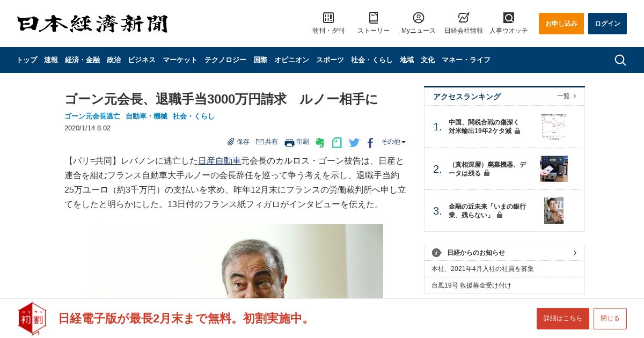Image resolution: width=644 pixels, height=338 pixels.
Task: Click the banner text 日経電子版が最長2月末まで無料
Action: (x=184, y=318)
